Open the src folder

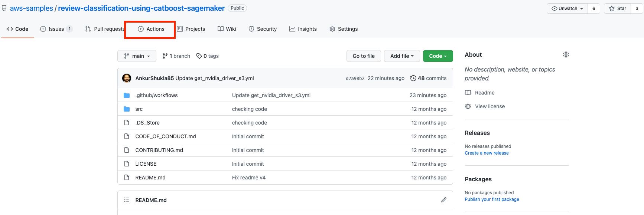point(139,109)
